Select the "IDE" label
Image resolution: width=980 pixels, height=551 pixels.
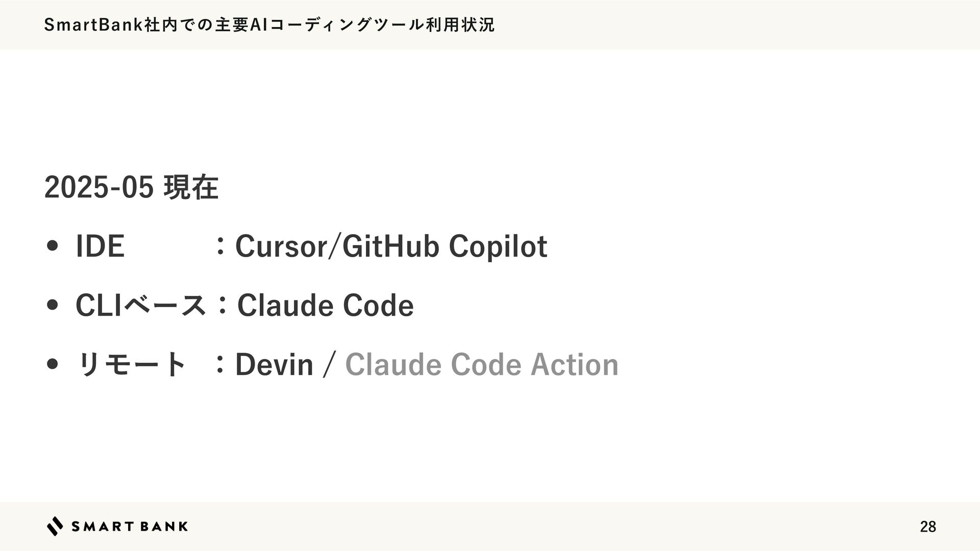[100, 246]
